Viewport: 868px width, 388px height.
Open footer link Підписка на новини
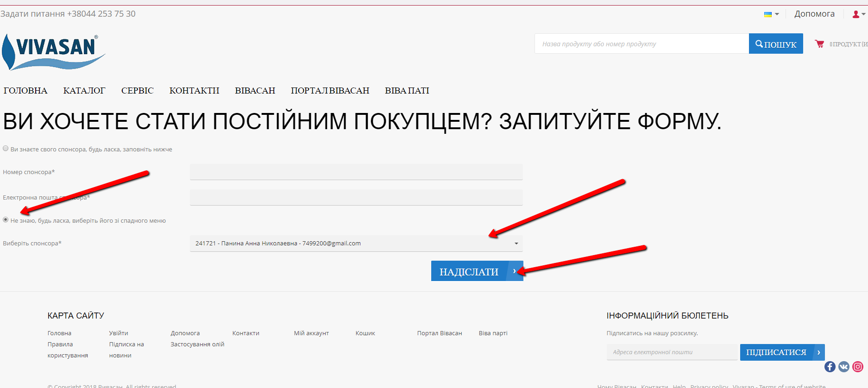(126, 350)
